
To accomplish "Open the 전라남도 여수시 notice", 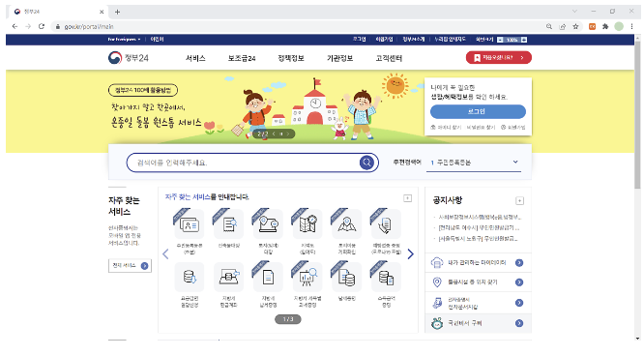I will 479,227.
